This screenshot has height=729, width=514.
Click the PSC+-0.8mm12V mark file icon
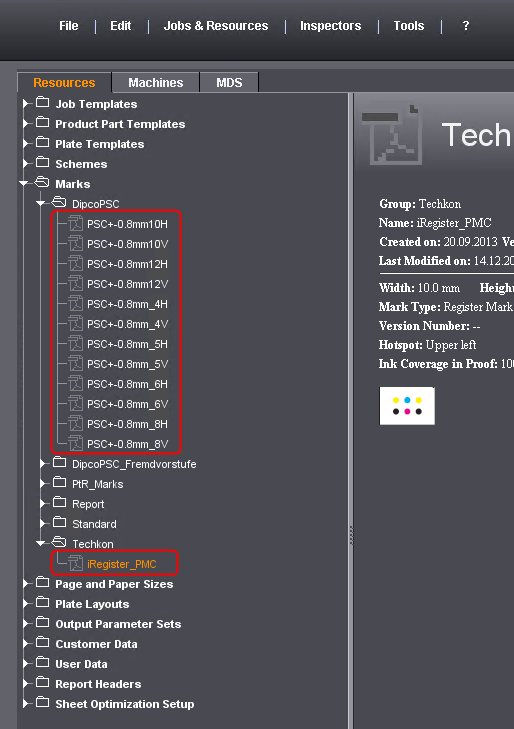coord(76,284)
